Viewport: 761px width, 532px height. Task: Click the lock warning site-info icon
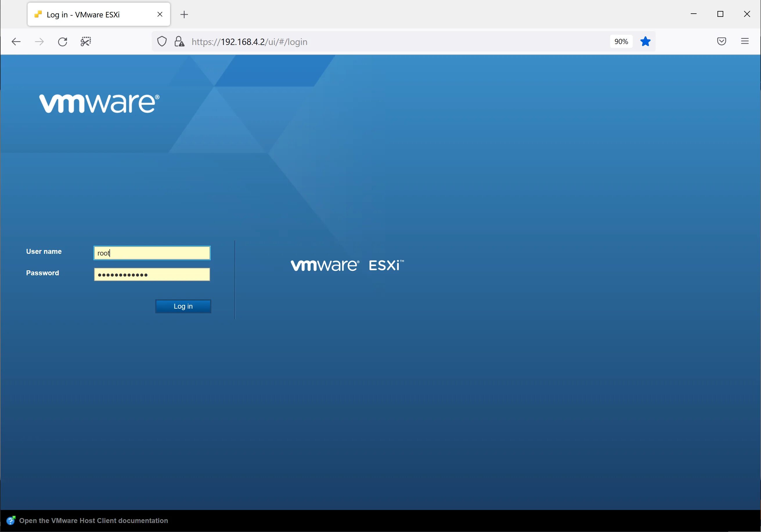pos(179,42)
